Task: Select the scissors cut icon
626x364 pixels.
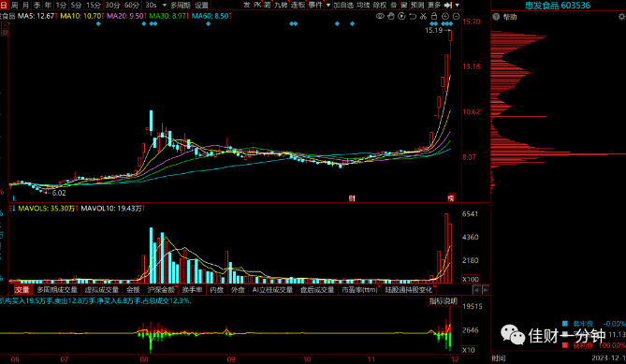Action: [423, 16]
